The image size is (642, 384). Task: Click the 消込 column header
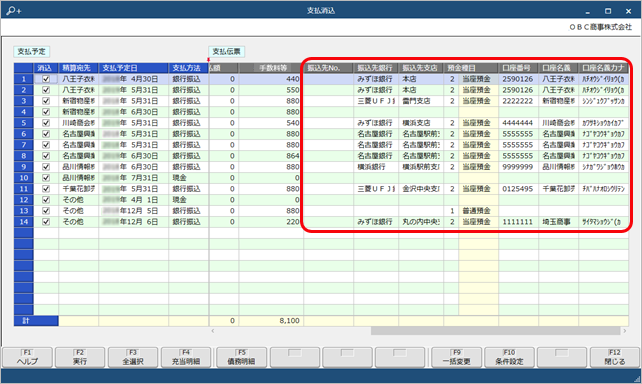[46, 68]
